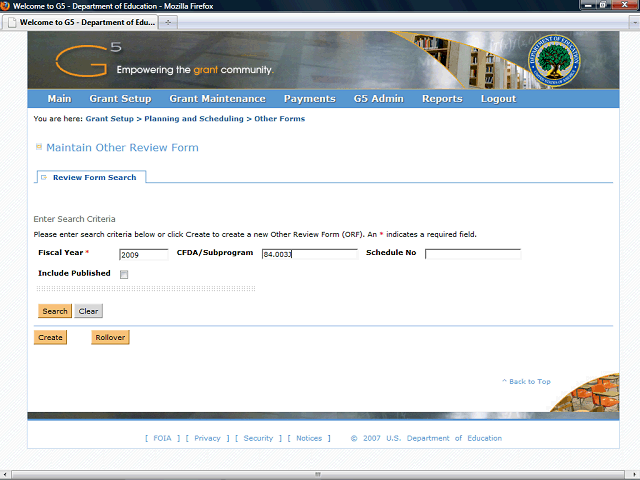This screenshot has width=640, height=480.
Task: Click the Rollover button
Action: coord(110,338)
